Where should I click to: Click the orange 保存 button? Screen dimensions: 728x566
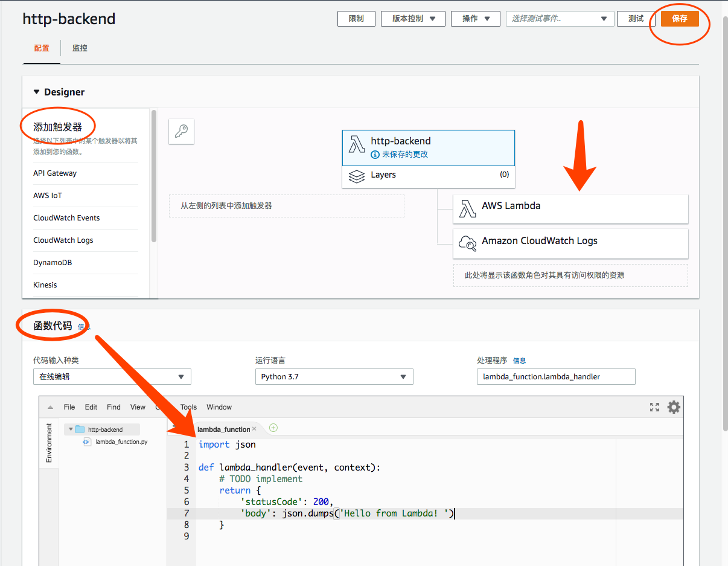tap(680, 19)
